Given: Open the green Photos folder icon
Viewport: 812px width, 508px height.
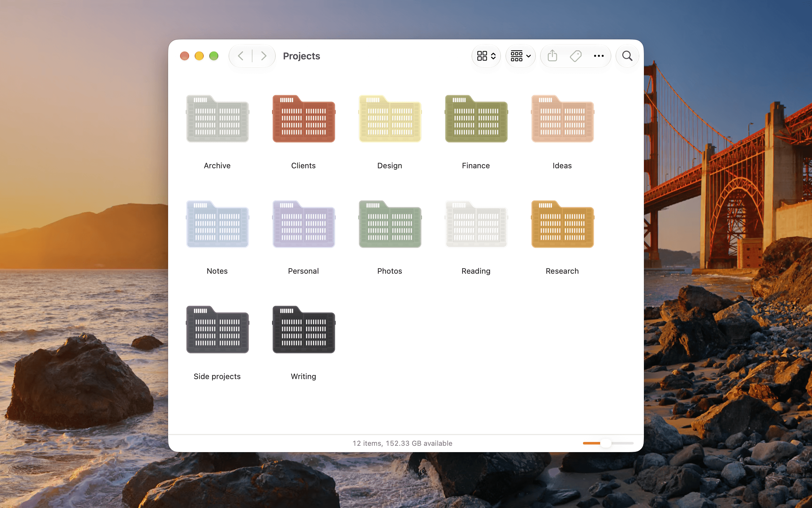Looking at the screenshot, I should [x=390, y=224].
